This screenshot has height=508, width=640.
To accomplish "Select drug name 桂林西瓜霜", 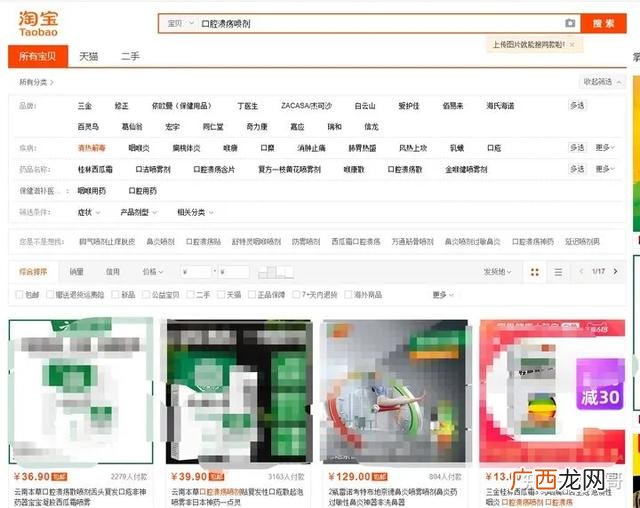I will (95, 169).
